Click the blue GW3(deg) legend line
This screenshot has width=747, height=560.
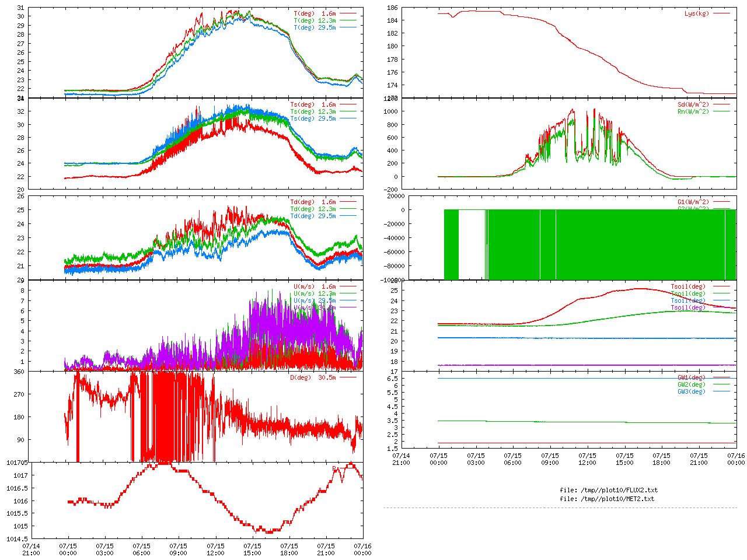[721, 391]
